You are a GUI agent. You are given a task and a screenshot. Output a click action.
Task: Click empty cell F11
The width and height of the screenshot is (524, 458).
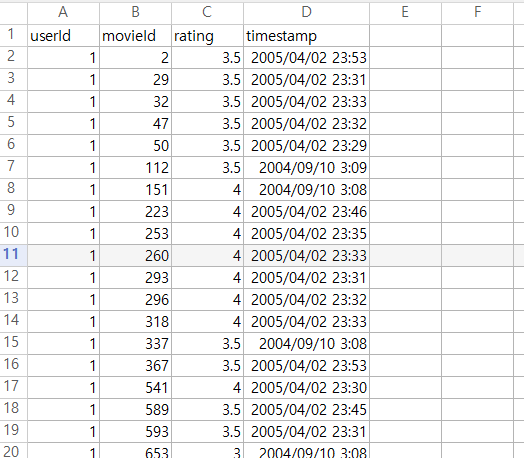(477, 256)
